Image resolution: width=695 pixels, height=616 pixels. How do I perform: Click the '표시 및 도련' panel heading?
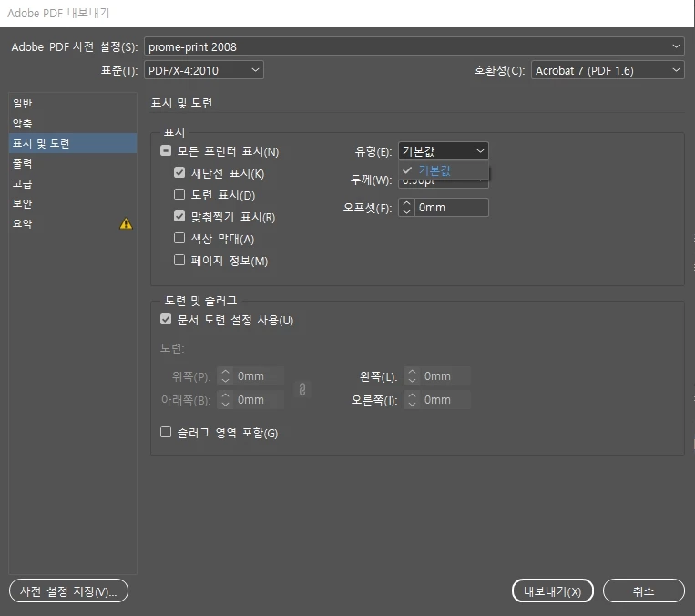[x=182, y=103]
